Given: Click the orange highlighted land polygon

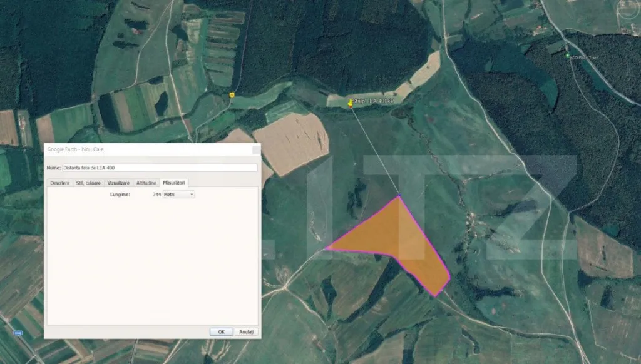Looking at the screenshot, I should 401,238.
